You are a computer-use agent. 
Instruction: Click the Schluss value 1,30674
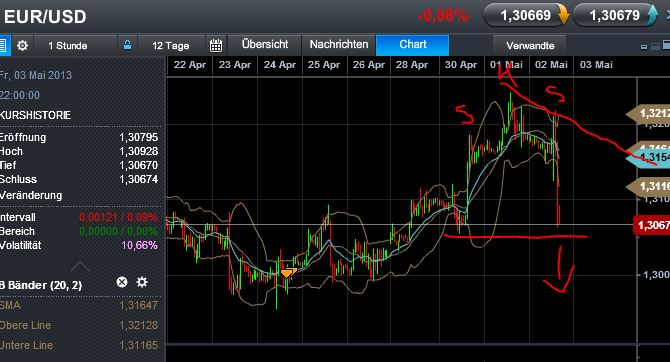click(138, 179)
